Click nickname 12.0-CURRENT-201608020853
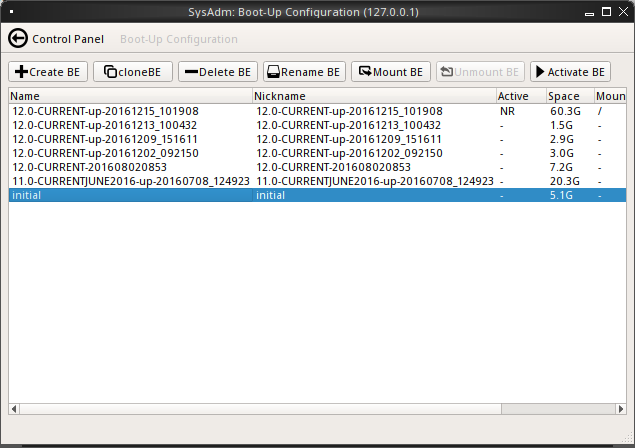Image resolution: width=635 pixels, height=448 pixels. click(x=333, y=167)
